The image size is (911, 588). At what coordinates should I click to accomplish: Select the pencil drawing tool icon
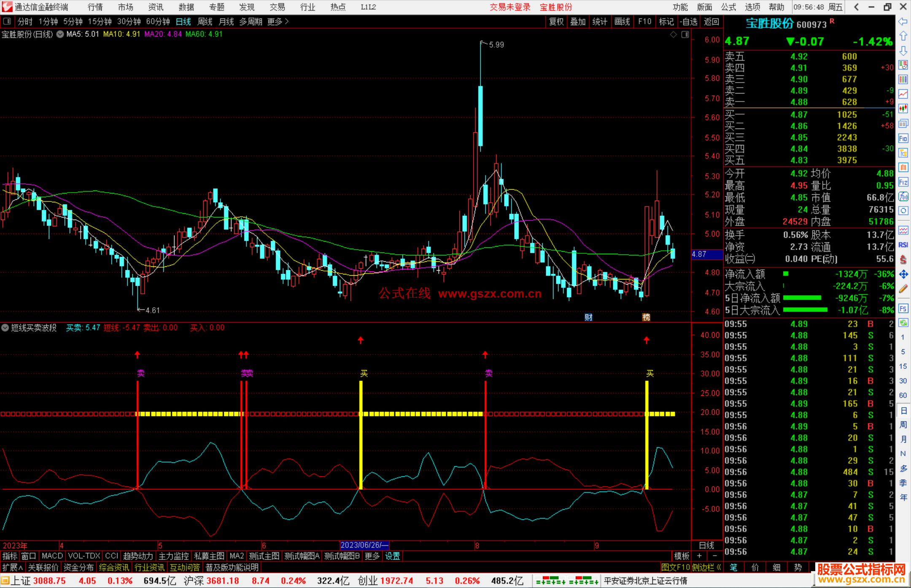click(903, 289)
